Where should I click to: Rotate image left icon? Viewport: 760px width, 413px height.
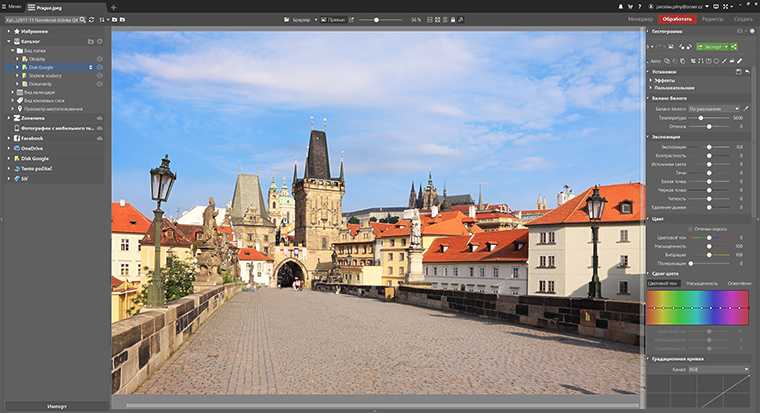pos(681,47)
